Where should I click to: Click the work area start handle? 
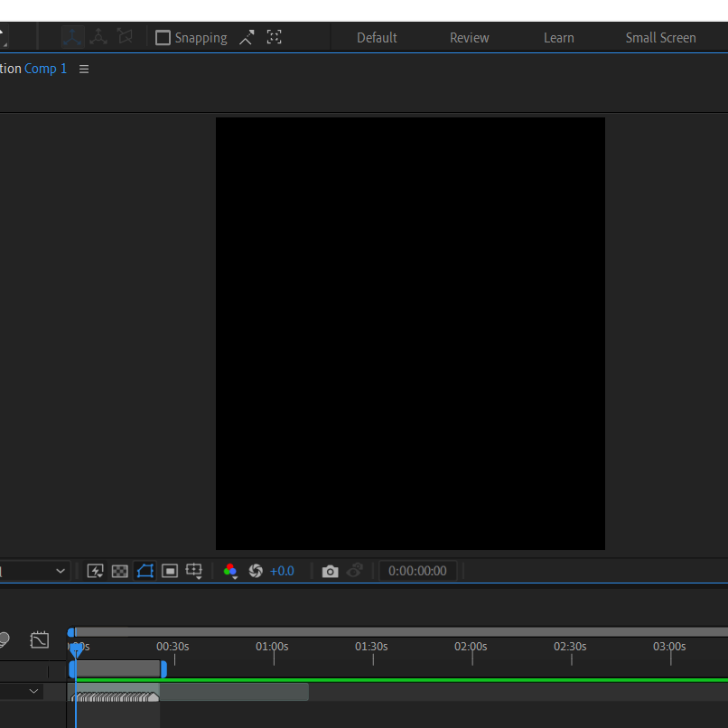click(x=72, y=669)
